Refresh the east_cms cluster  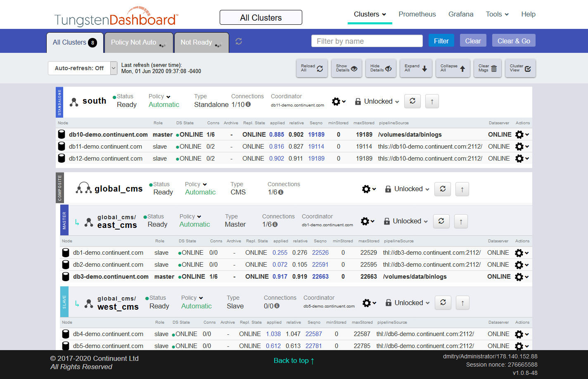coord(441,221)
